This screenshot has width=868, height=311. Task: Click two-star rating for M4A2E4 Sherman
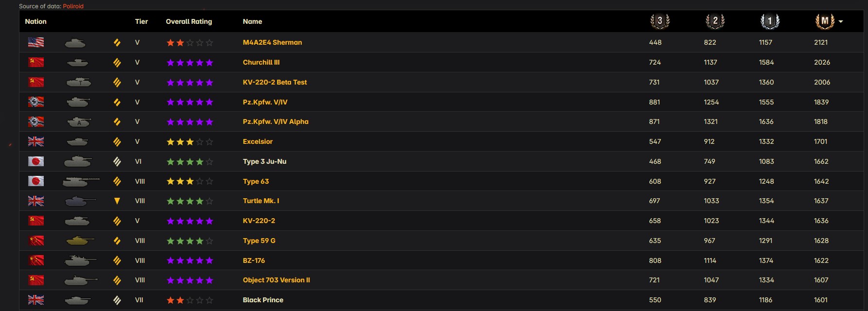[x=190, y=43]
